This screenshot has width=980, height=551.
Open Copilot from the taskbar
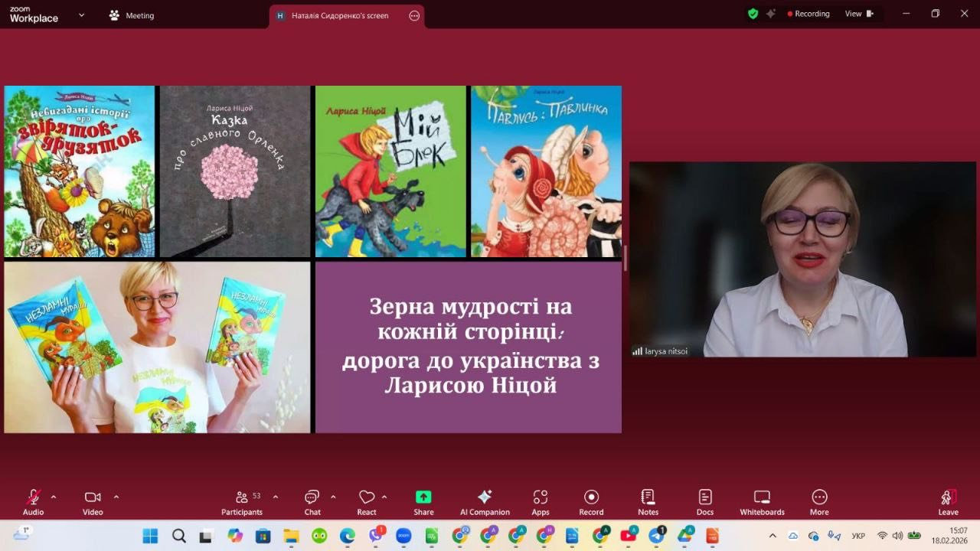click(x=234, y=536)
